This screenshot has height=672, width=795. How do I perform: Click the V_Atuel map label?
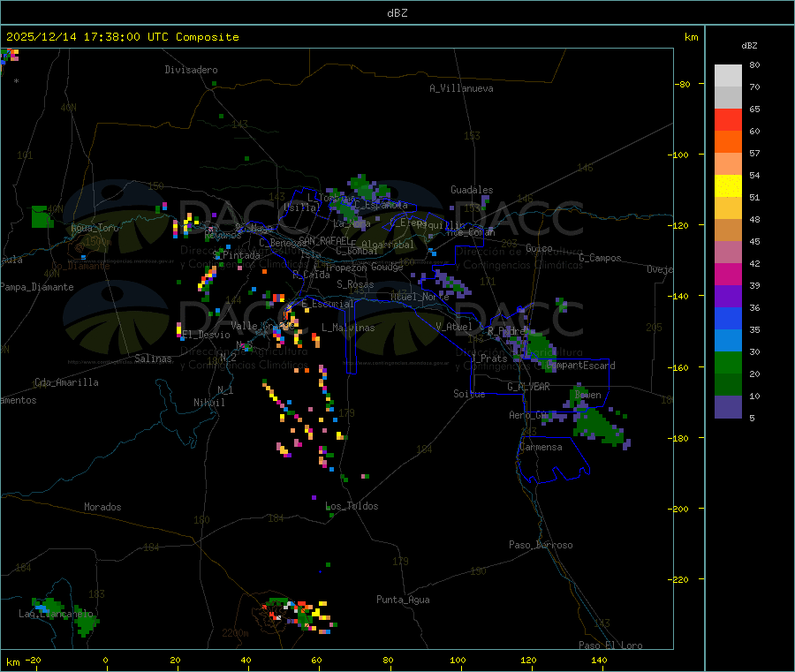[454, 327]
